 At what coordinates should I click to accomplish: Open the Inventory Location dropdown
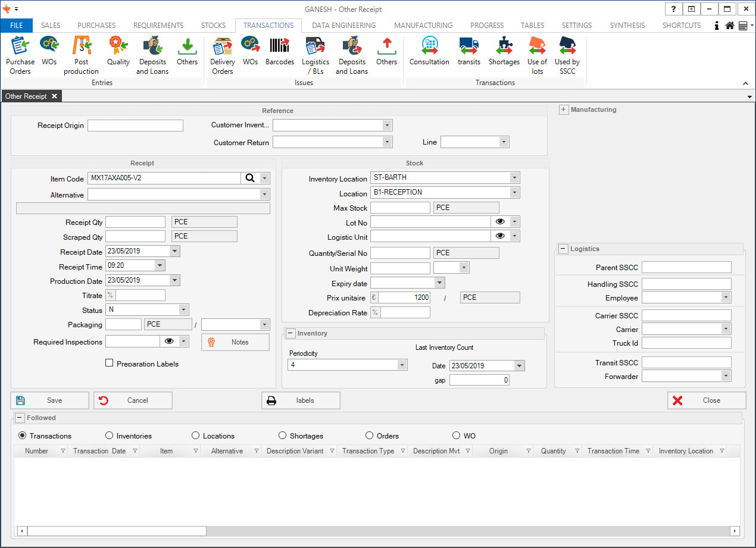click(x=514, y=177)
